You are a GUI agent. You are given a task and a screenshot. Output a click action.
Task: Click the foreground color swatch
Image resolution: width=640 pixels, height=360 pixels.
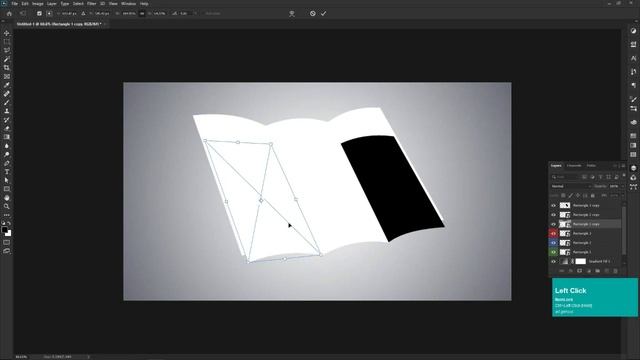click(4, 230)
